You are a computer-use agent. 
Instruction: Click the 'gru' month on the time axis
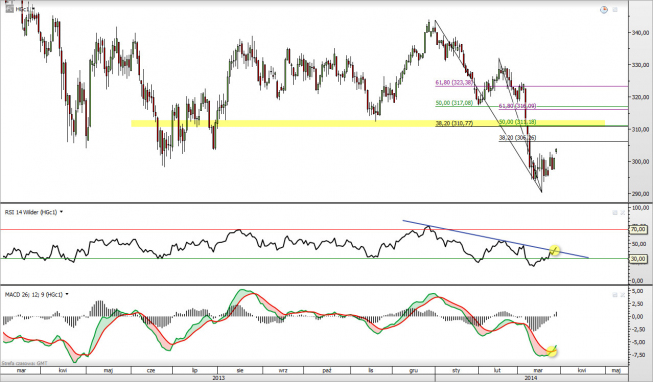[x=414, y=370]
